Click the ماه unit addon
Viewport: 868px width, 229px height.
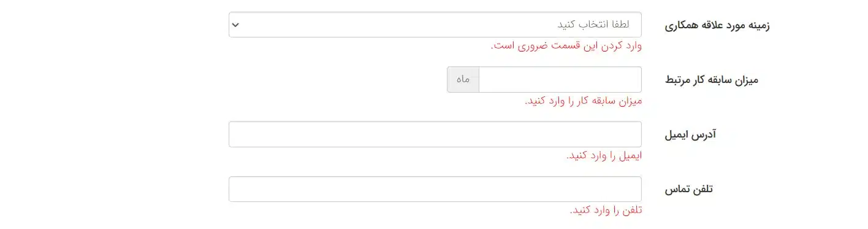463,79
